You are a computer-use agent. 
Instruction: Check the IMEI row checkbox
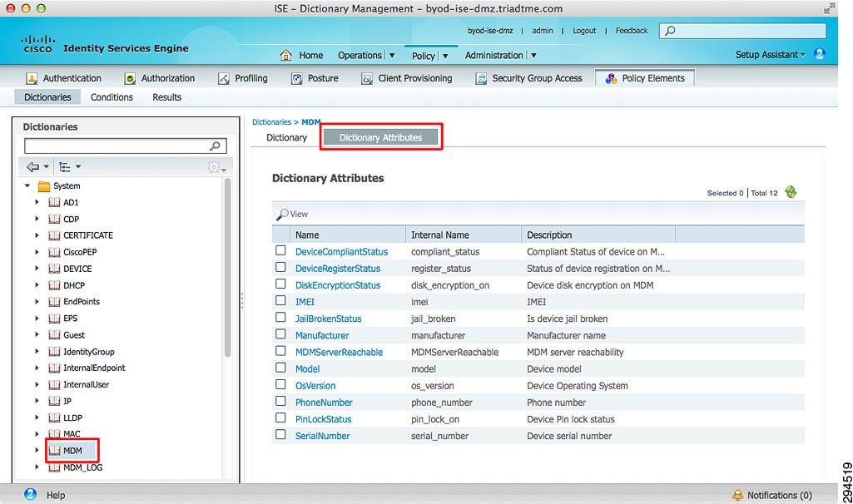pos(280,301)
